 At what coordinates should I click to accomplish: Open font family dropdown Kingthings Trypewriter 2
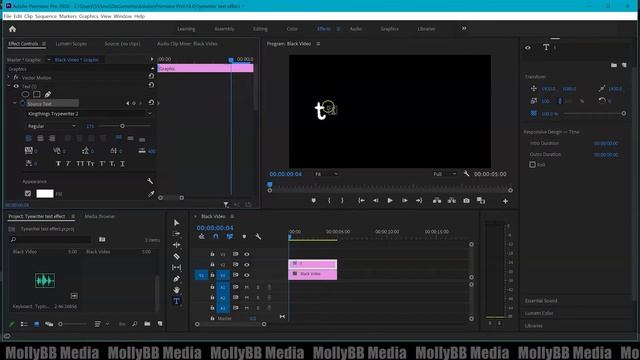[x=89, y=114]
